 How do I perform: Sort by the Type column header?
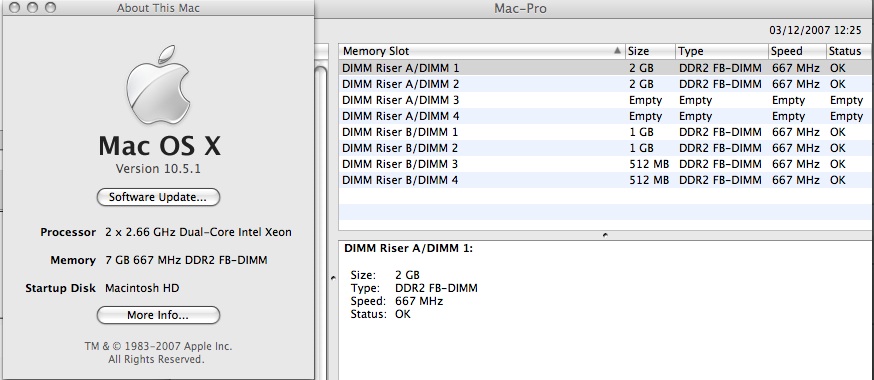tap(722, 51)
